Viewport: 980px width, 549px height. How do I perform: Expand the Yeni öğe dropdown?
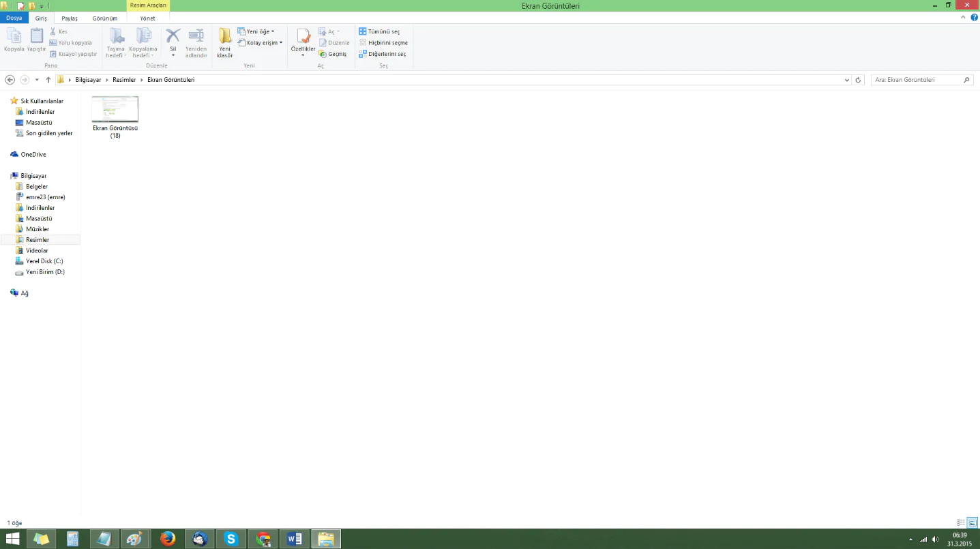[x=256, y=32]
